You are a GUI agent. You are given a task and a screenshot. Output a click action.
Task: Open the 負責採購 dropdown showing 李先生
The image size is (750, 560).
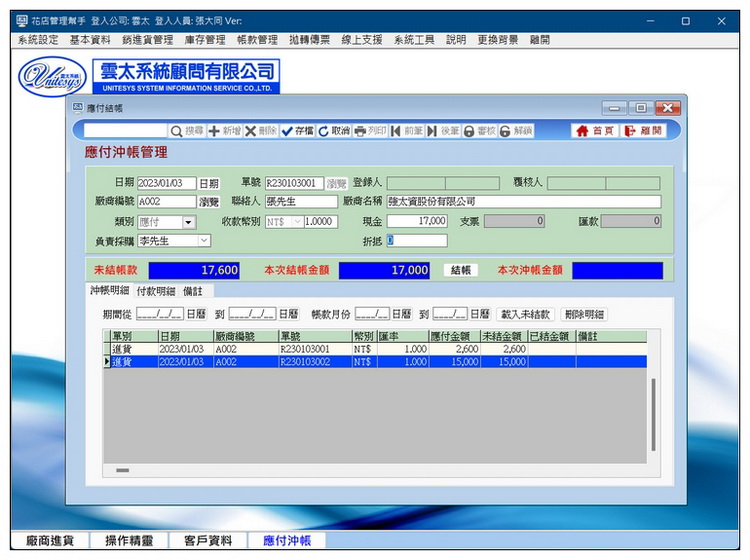[x=204, y=241]
